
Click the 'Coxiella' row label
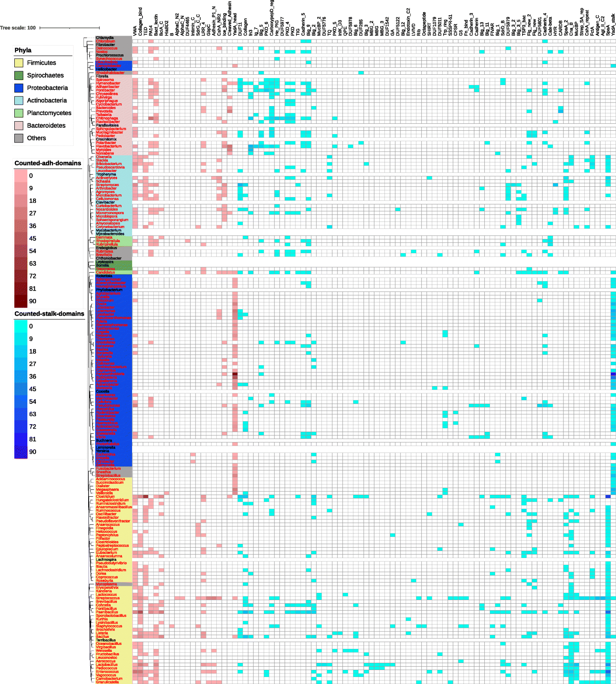[103, 391]
